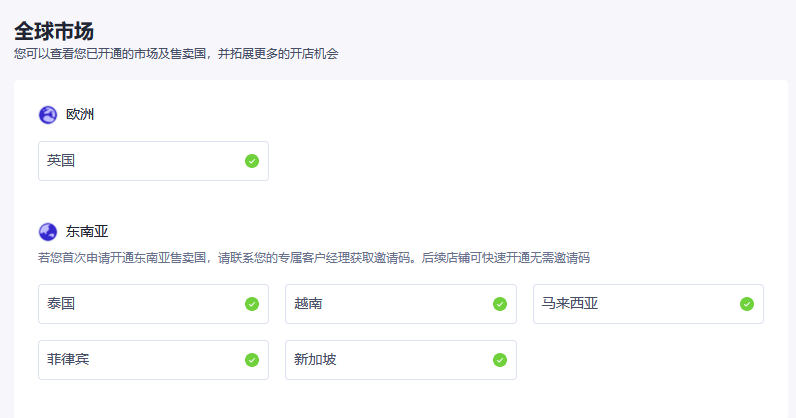Click green checkmark in 新加坡 card
The width and height of the screenshot is (796, 418).
500,360
